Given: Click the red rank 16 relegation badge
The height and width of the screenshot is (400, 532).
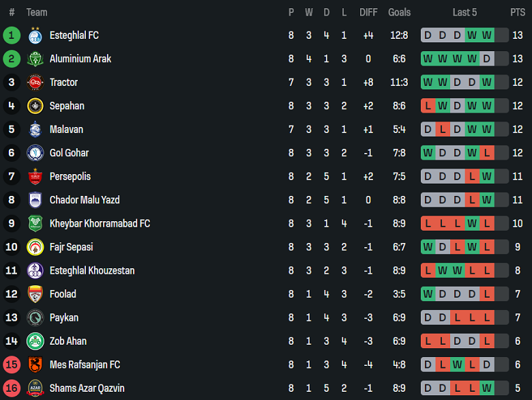Looking at the screenshot, I should tap(12, 388).
